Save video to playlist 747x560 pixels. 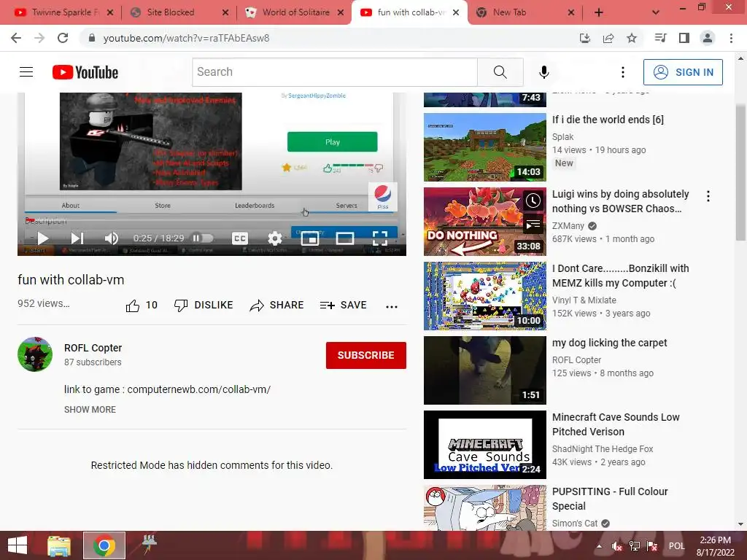coord(344,306)
